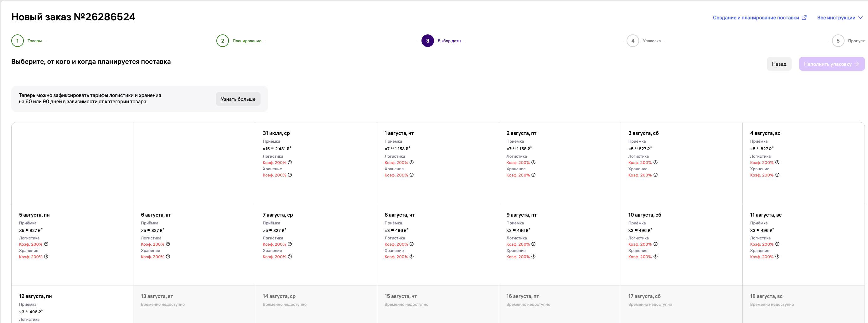Screen dimensions: 868x323
Task: Click the Назад button
Action: [x=779, y=64]
